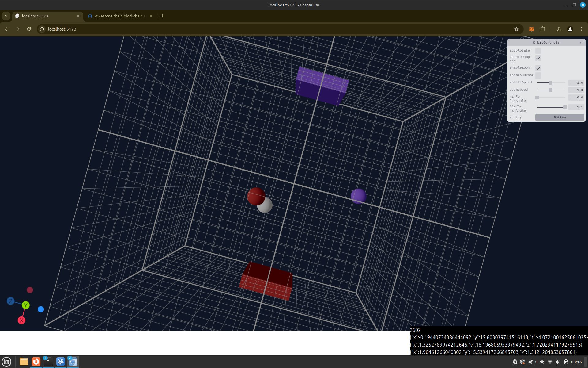Open the Linux Mint start menu
This screenshot has width=588, height=368.
coord(6,362)
